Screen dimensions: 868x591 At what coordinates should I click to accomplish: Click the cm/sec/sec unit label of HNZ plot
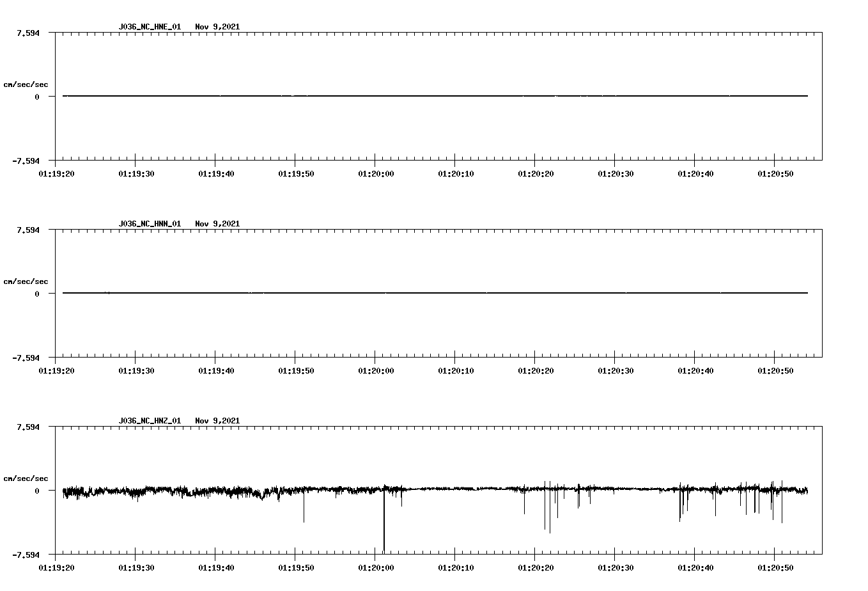[26, 478]
